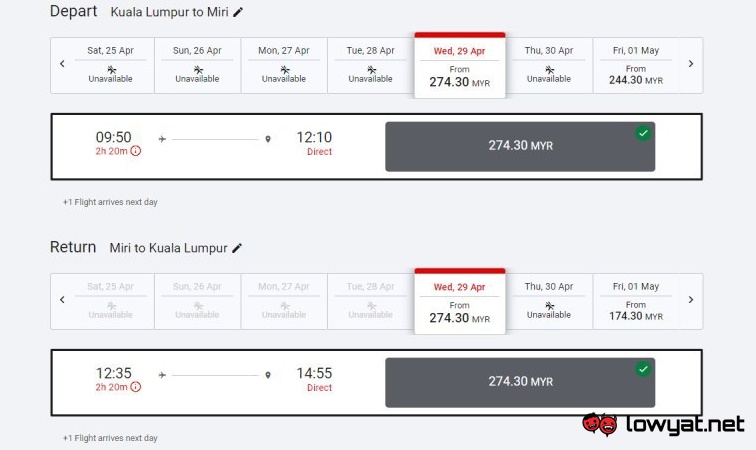Toggle selected 274.30 MYR departure fare checkmark
This screenshot has width=756, height=450.
(643, 133)
